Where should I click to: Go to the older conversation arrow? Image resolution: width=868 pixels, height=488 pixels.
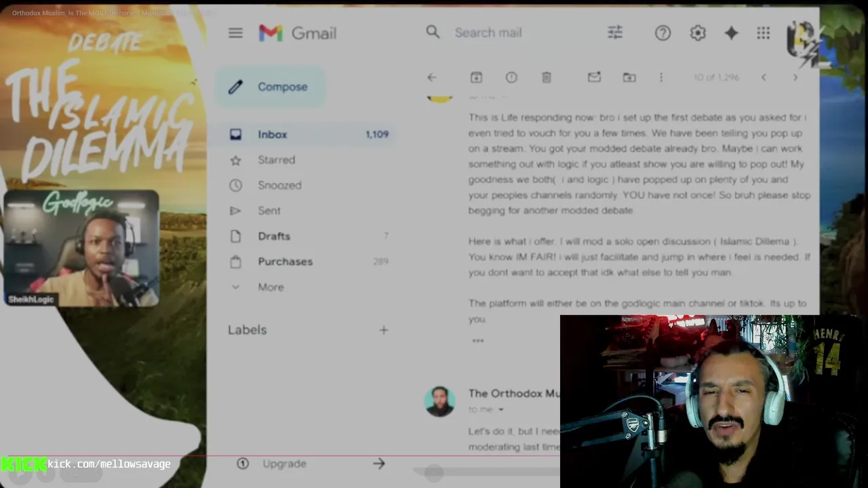pos(795,77)
